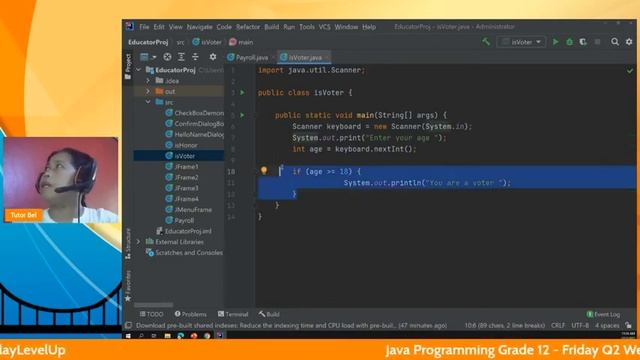Open IDE settings gear at top right

pyautogui.click(x=629, y=42)
